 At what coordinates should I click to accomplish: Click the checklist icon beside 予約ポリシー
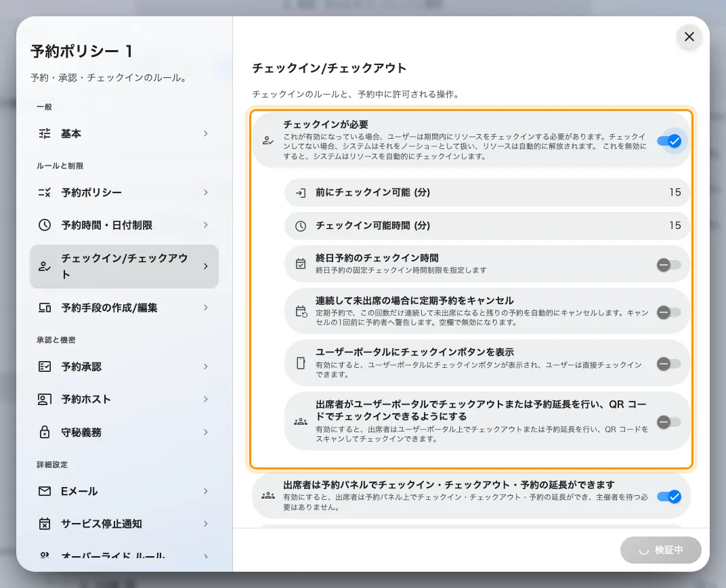[45, 192]
